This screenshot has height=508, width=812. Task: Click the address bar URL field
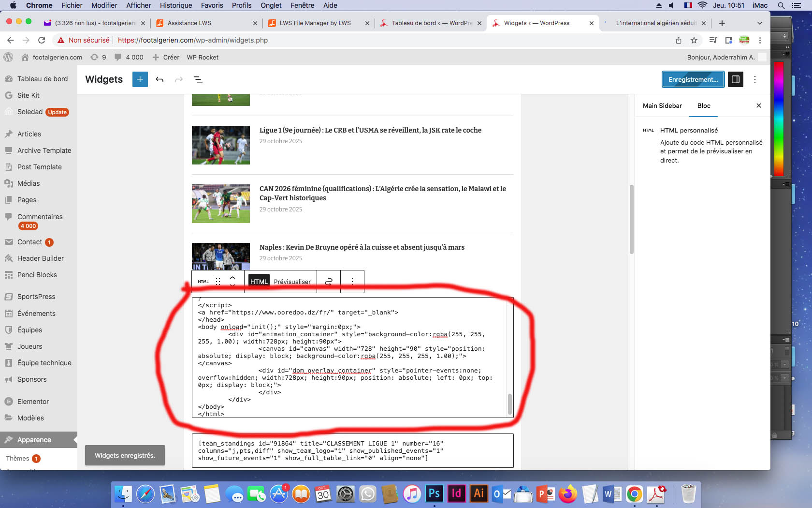pos(362,40)
